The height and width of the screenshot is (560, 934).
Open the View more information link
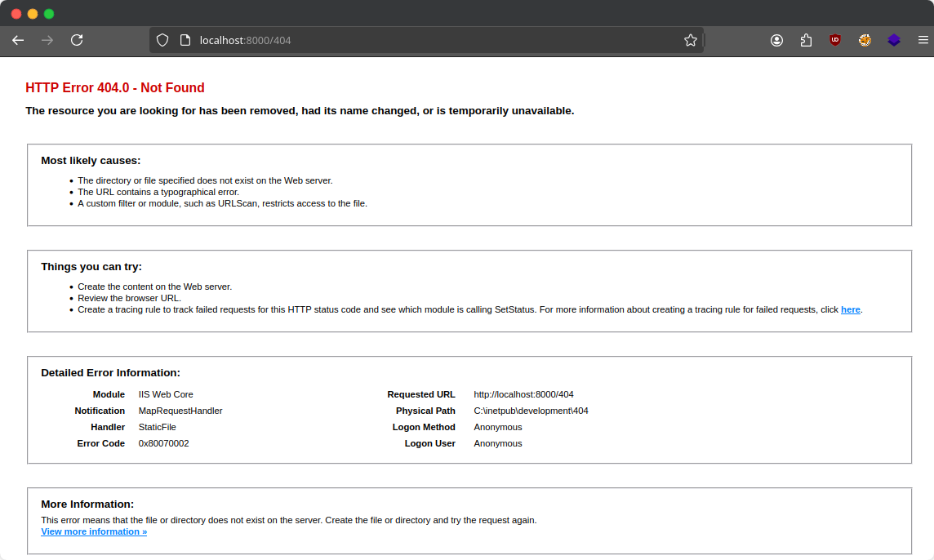click(93, 531)
